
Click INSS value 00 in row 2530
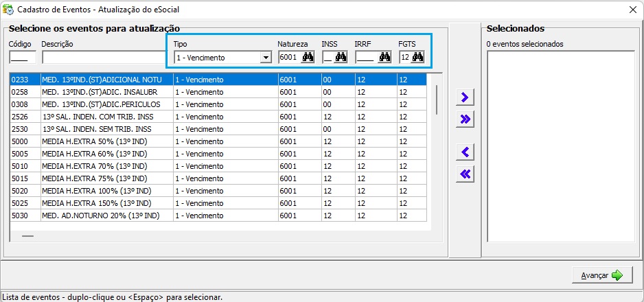[x=338, y=129]
